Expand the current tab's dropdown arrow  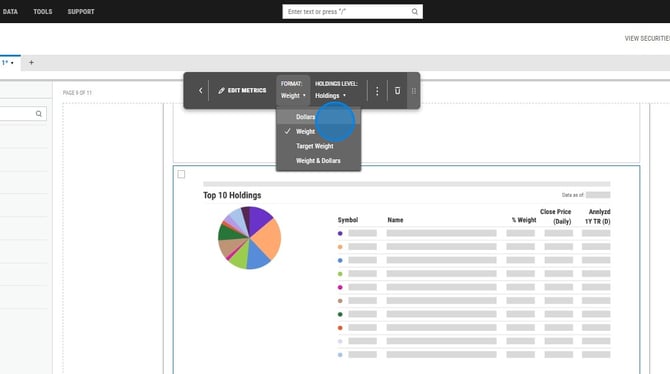point(12,63)
